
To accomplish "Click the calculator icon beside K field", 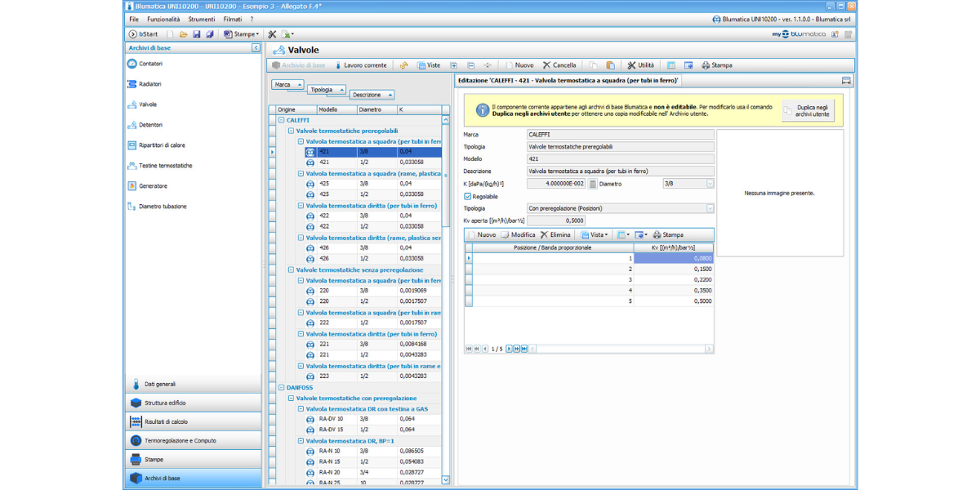I will pyautogui.click(x=593, y=184).
